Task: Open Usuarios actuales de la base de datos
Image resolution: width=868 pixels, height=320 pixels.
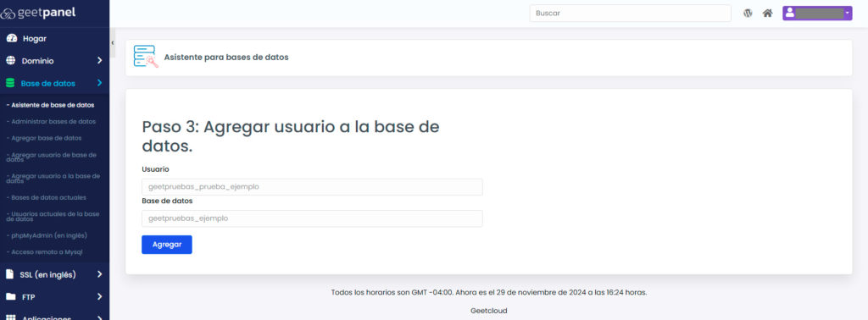Action: (x=53, y=216)
